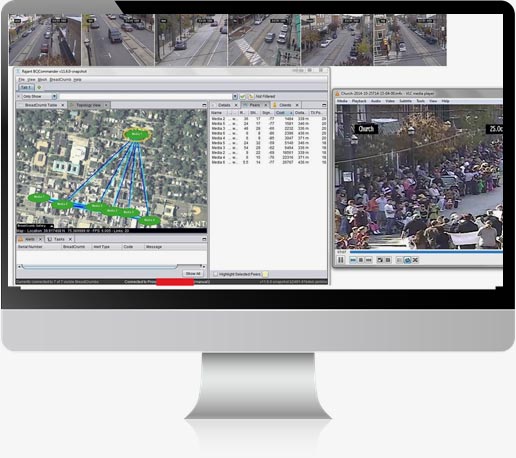Switch to the Details tab
The width and height of the screenshot is (516, 458).
pyautogui.click(x=224, y=105)
